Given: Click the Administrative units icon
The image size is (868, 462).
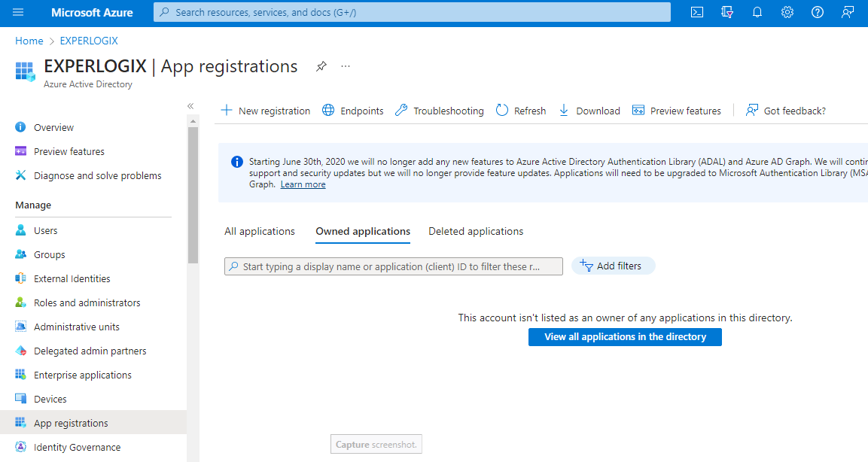Looking at the screenshot, I should (20, 327).
